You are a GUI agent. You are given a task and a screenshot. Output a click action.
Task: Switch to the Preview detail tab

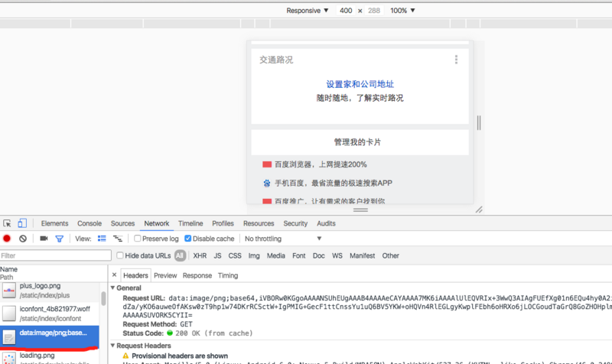coord(165,275)
